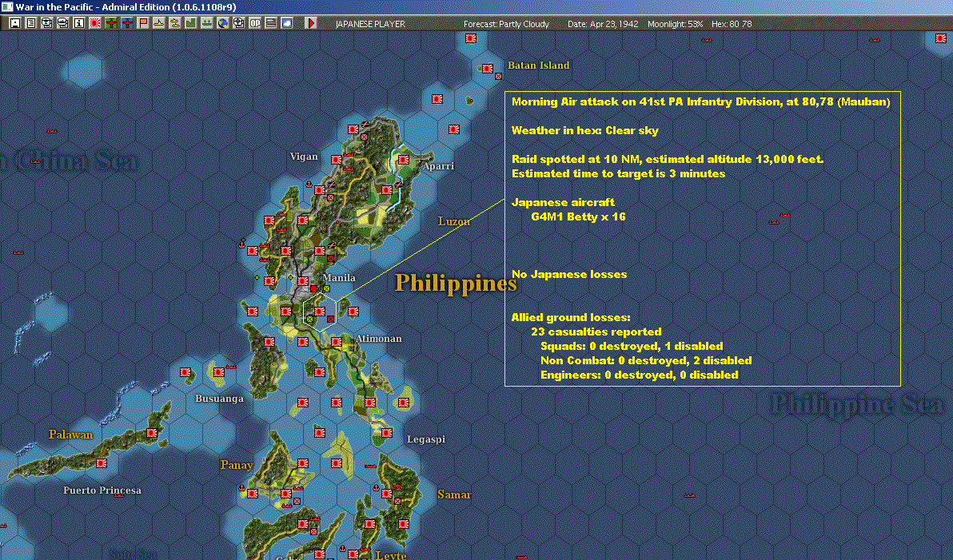Screen dimensions: 953x560
Task: Open the weather cloud toolbar icon
Action: 287,23
